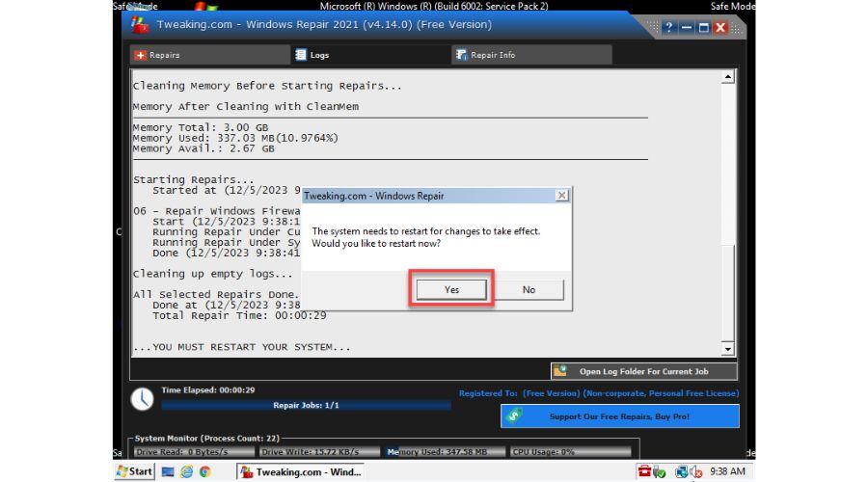Click the log folder icon on button
This screenshot has width=868, height=482.
tap(560, 371)
